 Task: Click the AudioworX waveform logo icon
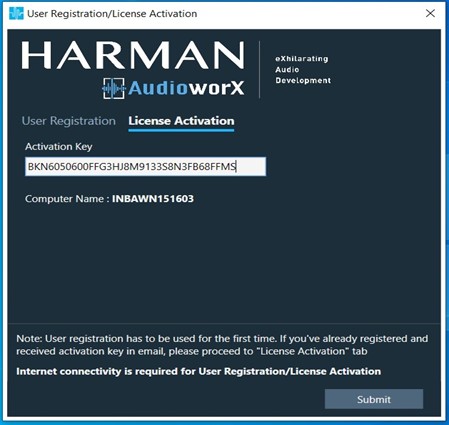pos(114,88)
